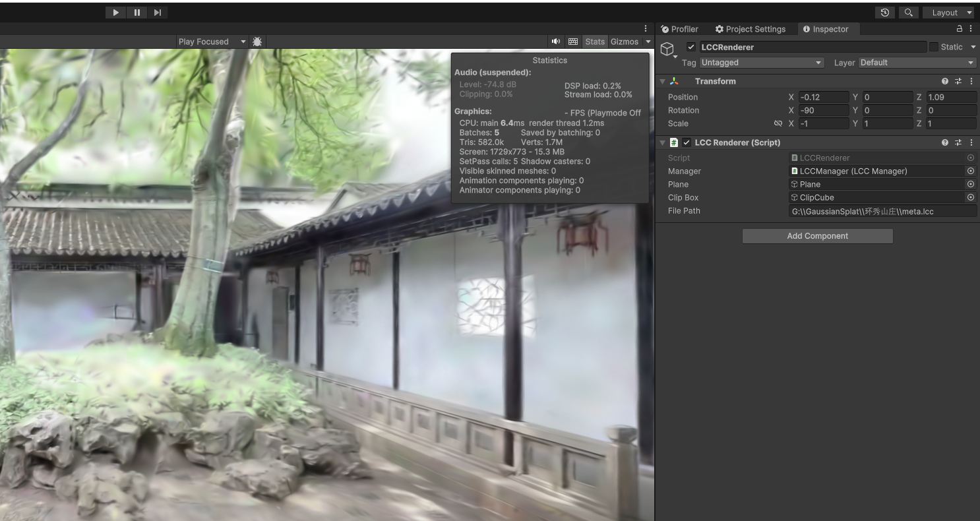This screenshot has height=521, width=980.
Task: Toggle the Inspector lock icon
Action: (960, 29)
